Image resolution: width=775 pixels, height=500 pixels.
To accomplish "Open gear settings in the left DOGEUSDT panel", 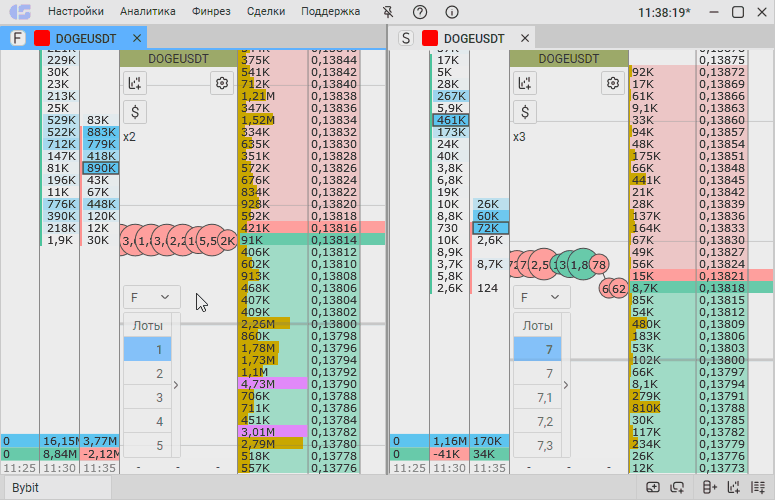I will tap(222, 83).
